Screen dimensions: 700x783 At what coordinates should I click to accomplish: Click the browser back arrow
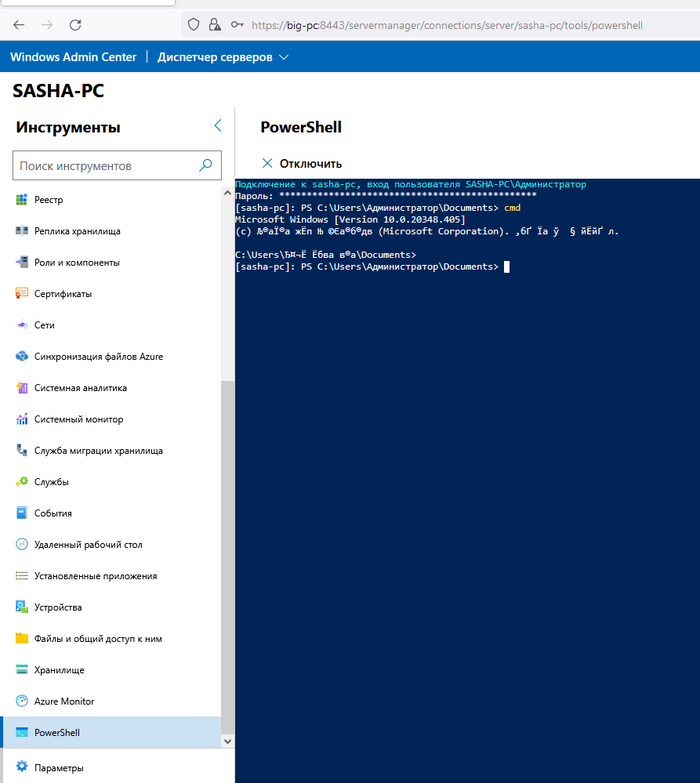coord(19,25)
